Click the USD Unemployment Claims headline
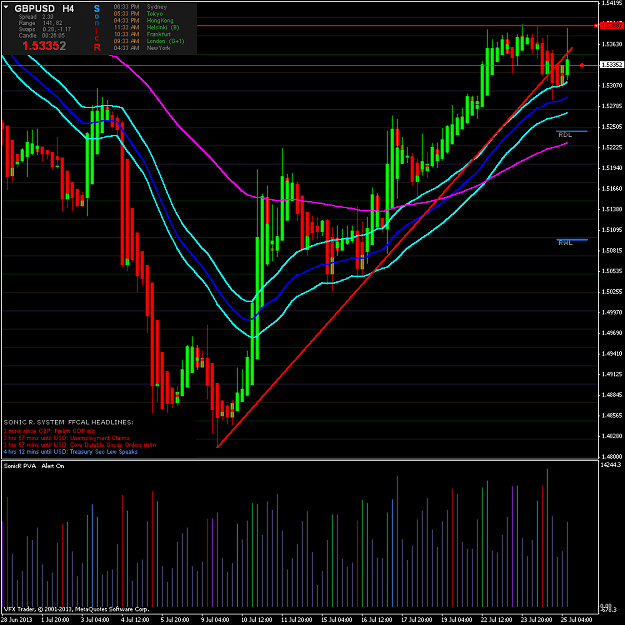This screenshot has width=625, height=625. (x=66, y=438)
